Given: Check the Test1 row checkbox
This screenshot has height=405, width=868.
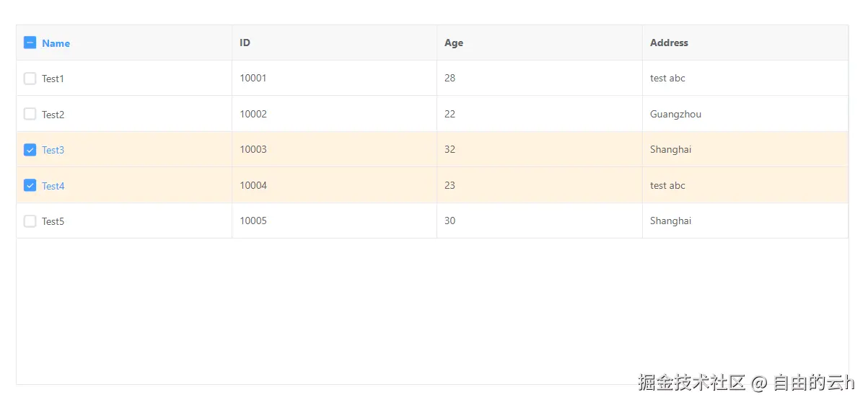Looking at the screenshot, I should (x=30, y=79).
